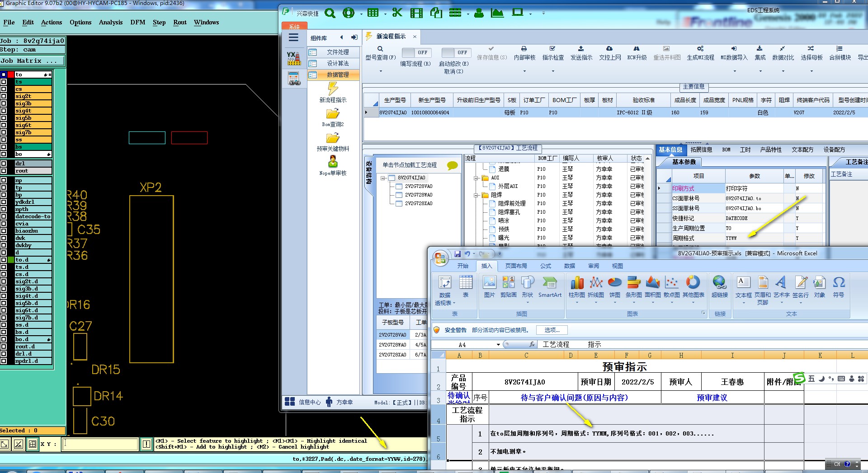868x473 pixels.
Task: Check the cs layer checkbox
Action: (x=4, y=89)
